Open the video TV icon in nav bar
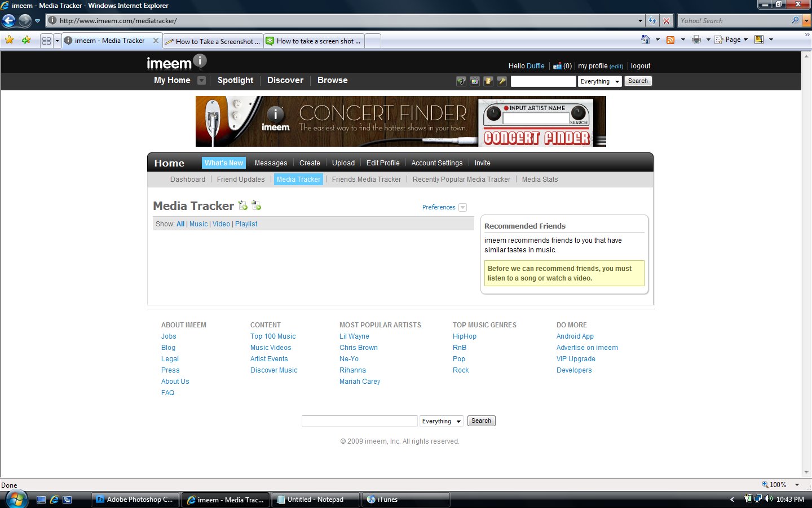This screenshot has width=812, height=508. click(x=475, y=81)
